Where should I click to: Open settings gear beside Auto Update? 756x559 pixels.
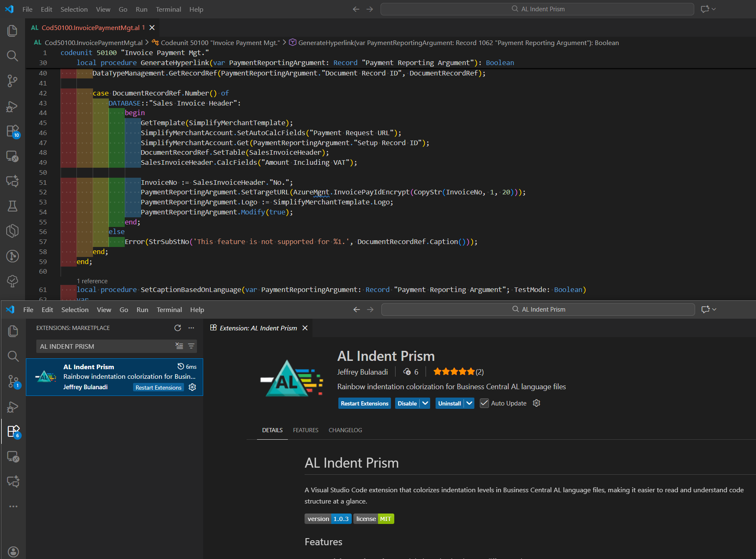click(x=537, y=403)
